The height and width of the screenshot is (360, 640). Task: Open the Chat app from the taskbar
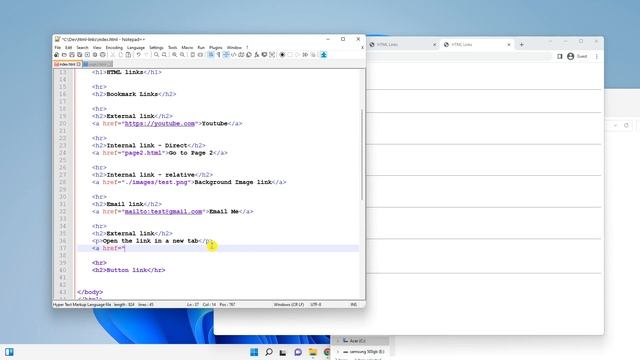tap(298, 352)
